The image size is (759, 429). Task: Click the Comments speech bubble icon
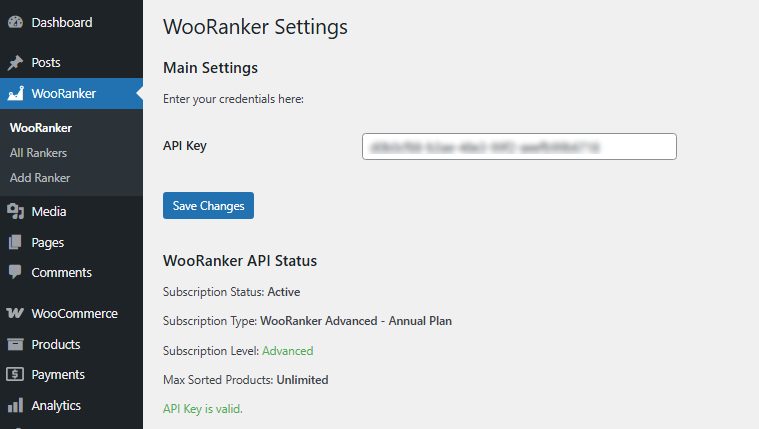click(x=15, y=272)
